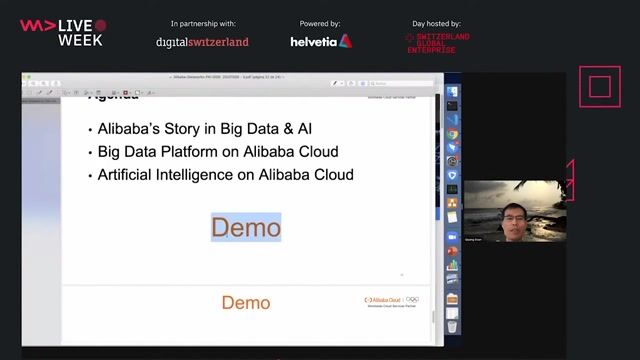Open the red PowerPoint icon in dock

click(x=452, y=251)
